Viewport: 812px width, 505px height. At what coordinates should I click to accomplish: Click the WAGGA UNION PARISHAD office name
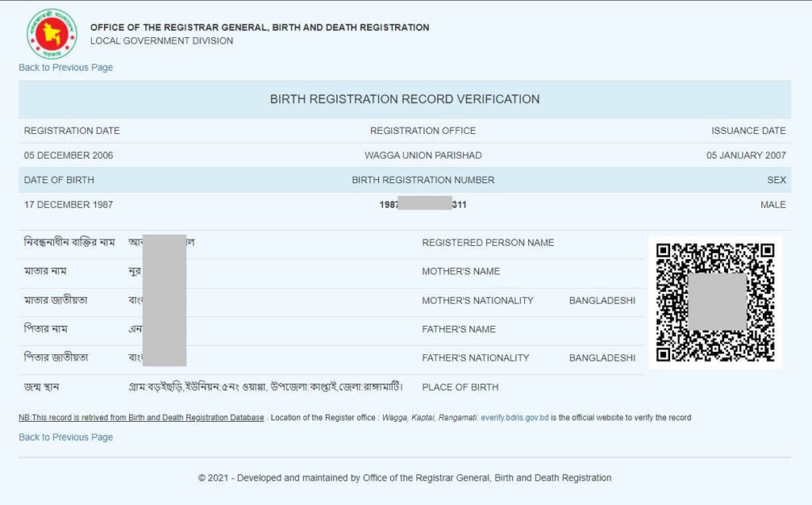coord(423,155)
